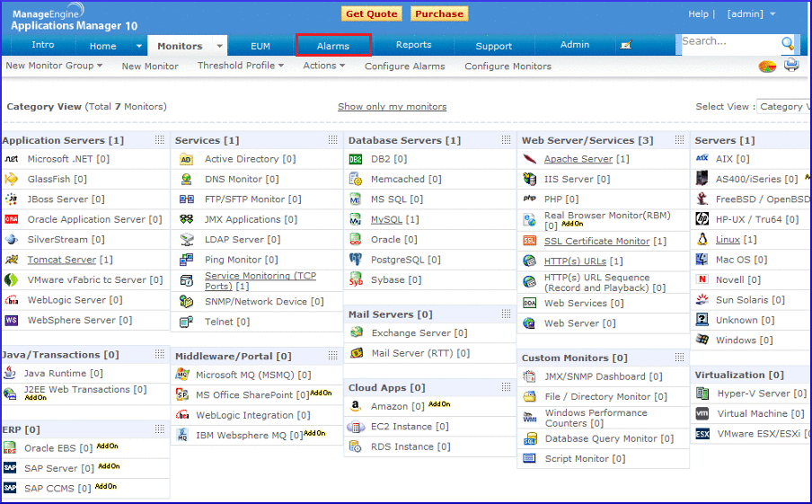812x504 pixels.
Task: Click the Amazon icon
Action: (x=356, y=407)
